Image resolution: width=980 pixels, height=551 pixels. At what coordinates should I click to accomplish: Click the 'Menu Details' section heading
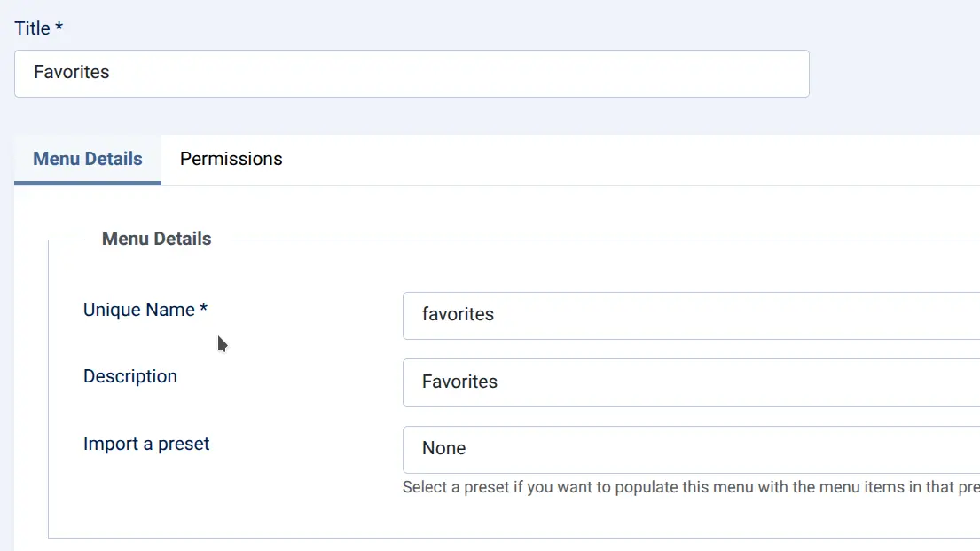(156, 239)
